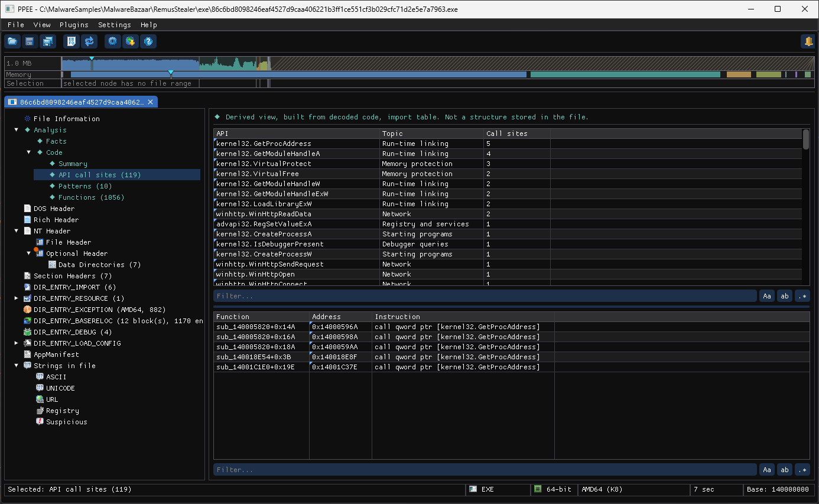Image resolution: width=819 pixels, height=504 pixels.
Task: Toggle case-sensitive Aa on lower filter
Action: [x=767, y=470]
